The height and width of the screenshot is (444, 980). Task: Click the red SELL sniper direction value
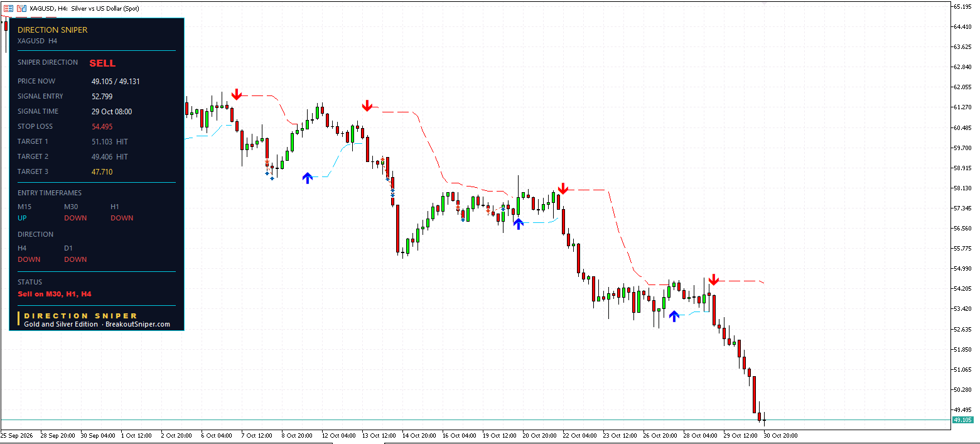(102, 63)
